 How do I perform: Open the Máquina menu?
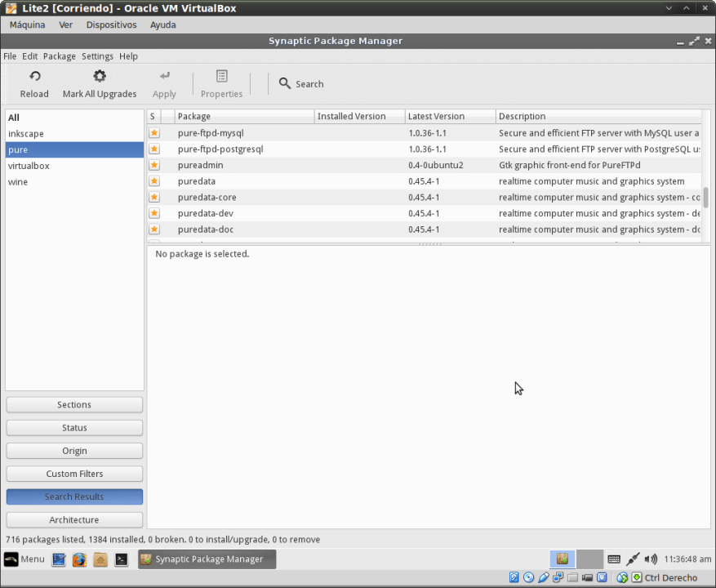pos(27,24)
